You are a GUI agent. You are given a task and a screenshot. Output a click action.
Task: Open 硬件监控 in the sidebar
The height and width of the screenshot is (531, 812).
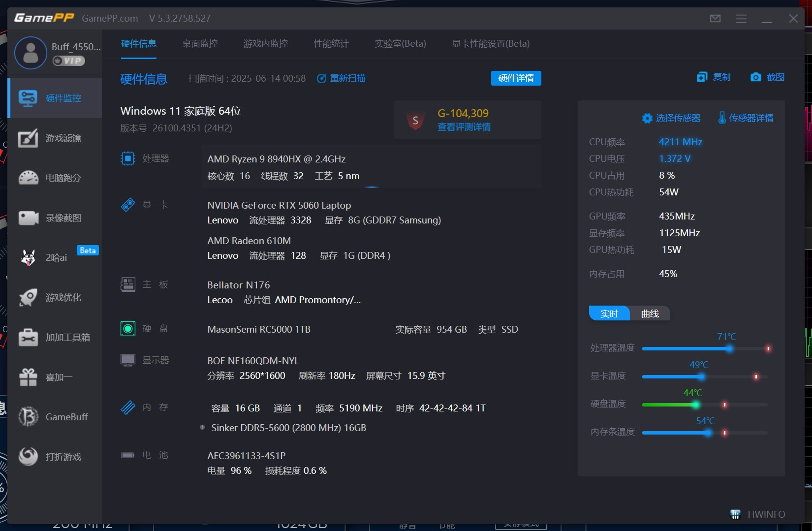[x=54, y=98]
